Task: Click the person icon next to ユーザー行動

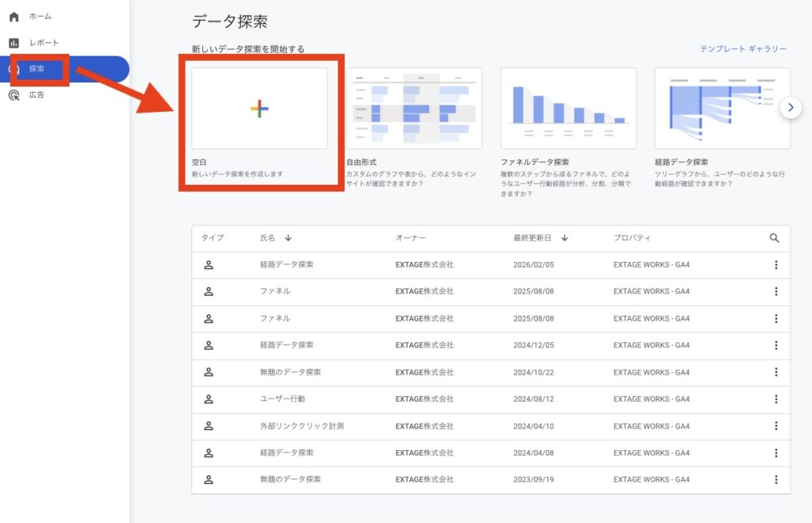Action: (x=209, y=399)
